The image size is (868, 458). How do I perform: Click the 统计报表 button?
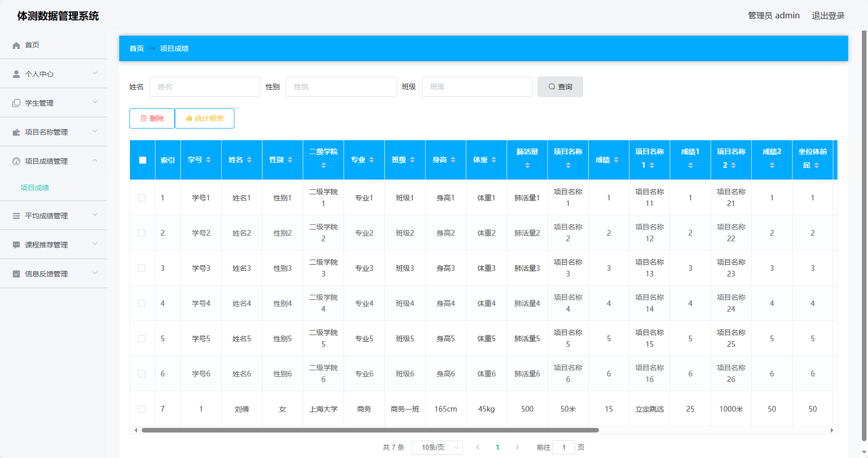(204, 118)
